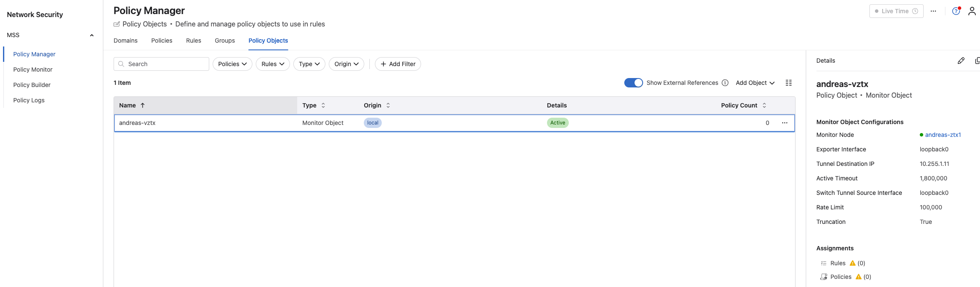Viewport: 980px width, 287px height.
Task: Click info icon beside Show External References
Action: (x=725, y=83)
